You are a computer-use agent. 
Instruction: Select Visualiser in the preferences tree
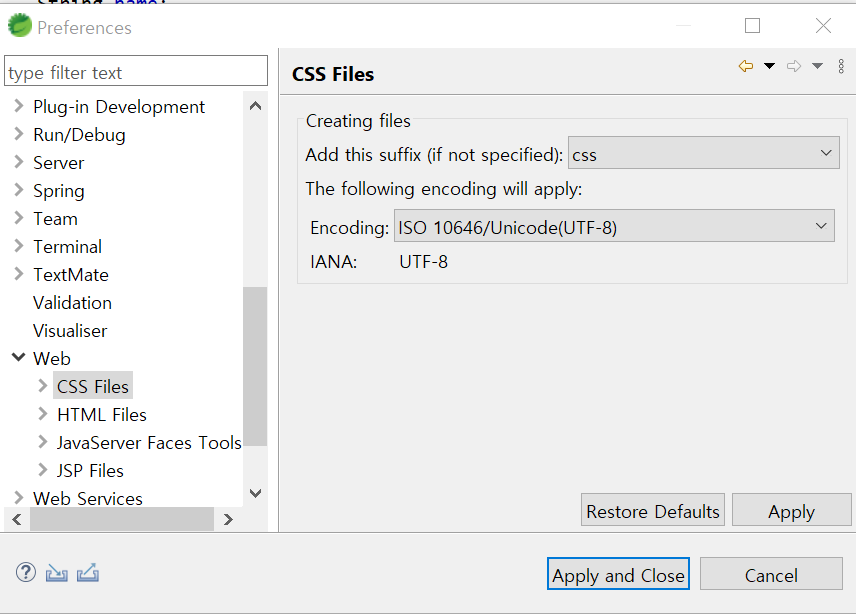70,331
